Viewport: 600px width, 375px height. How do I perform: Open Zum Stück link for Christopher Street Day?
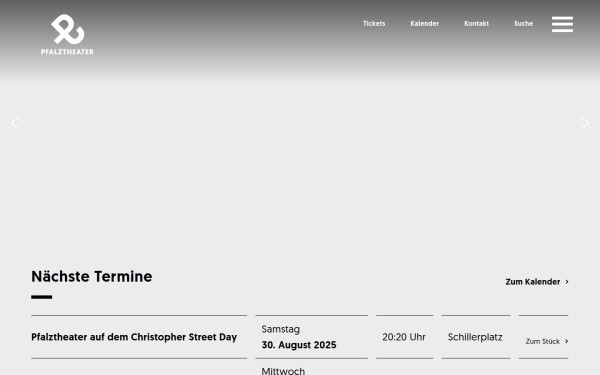(x=547, y=341)
